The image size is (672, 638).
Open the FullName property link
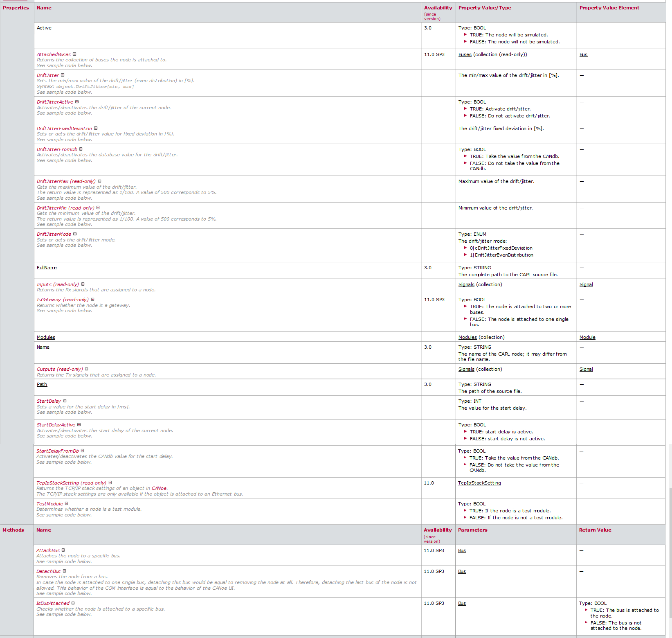click(x=47, y=268)
